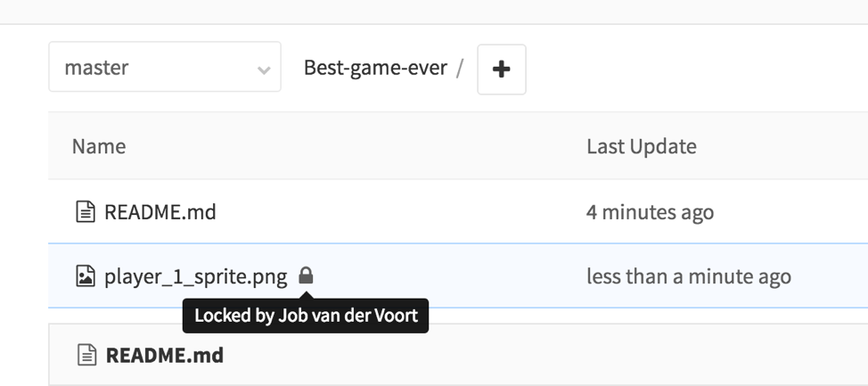Click the image file icon for player_1_sprite.png
The width and height of the screenshot is (868, 386).
85,276
